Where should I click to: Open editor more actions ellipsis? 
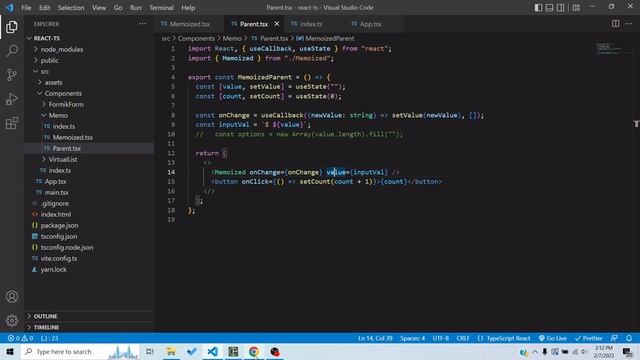point(629,24)
